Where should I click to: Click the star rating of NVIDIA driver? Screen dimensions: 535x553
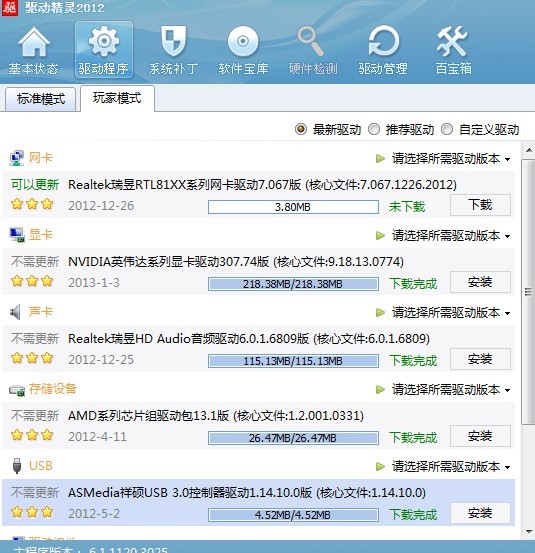(32, 281)
